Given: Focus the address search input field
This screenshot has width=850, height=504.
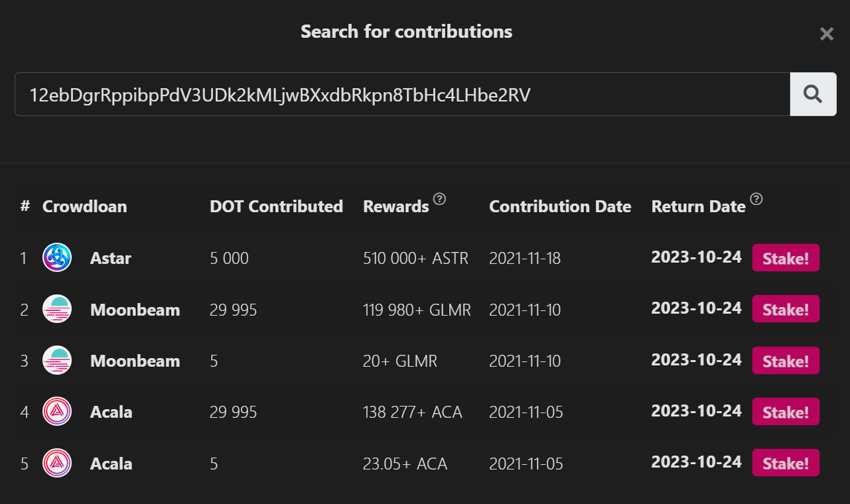Looking at the screenshot, I should click(402, 94).
